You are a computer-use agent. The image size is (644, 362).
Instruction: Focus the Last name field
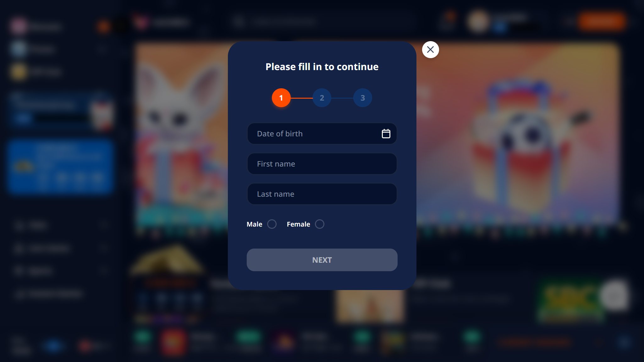pyautogui.click(x=322, y=194)
